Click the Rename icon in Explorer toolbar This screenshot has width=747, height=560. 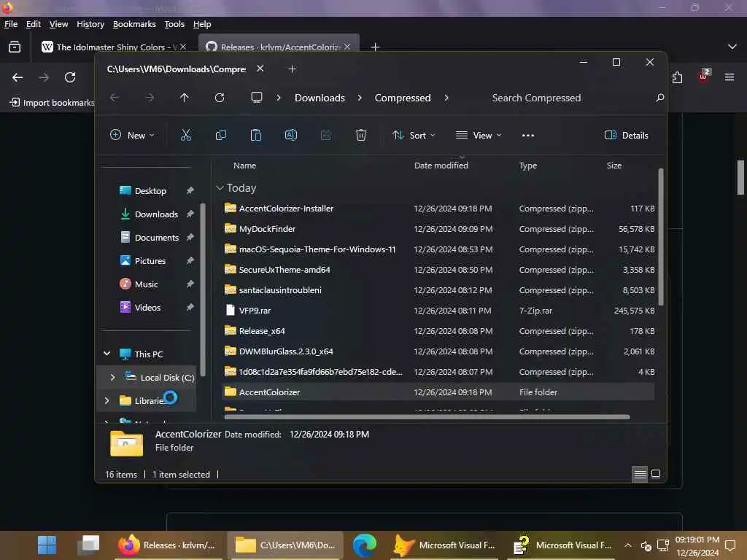coord(290,135)
